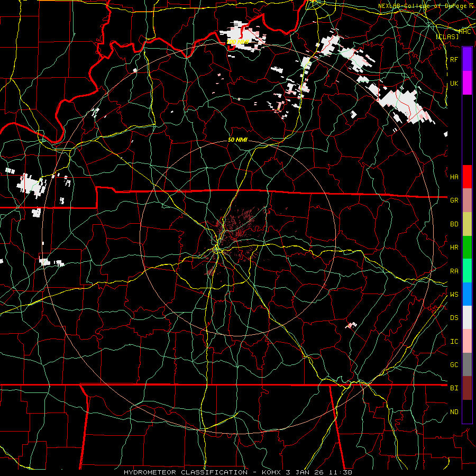Click the "100 NMI" range ring label
476x476 pixels.
[237, 42]
